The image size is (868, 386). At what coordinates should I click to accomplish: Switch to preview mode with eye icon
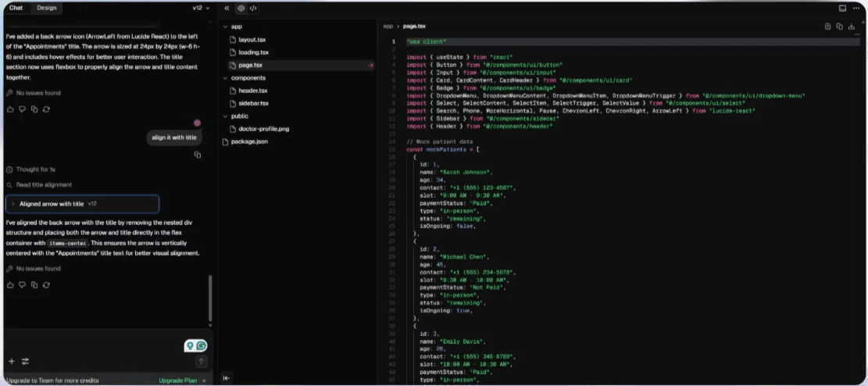[x=241, y=8]
